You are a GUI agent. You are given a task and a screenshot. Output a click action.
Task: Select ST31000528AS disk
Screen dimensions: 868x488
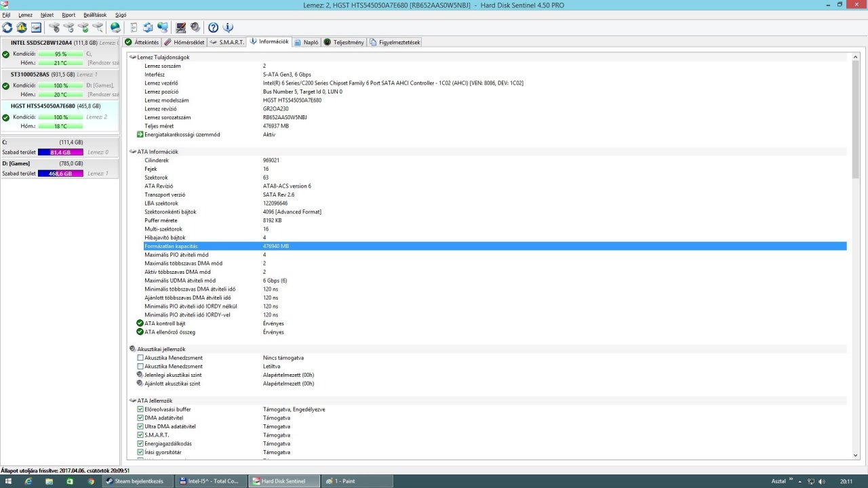tap(60, 85)
